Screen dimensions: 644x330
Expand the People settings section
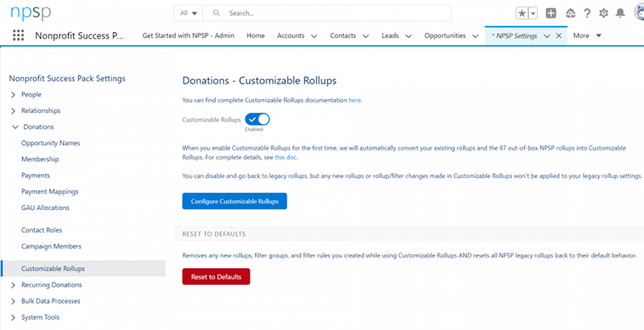pos(13,95)
